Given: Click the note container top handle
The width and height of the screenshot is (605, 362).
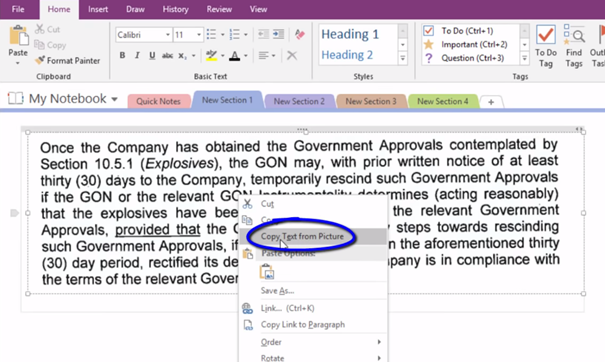Looking at the screenshot, I should tap(302, 129).
